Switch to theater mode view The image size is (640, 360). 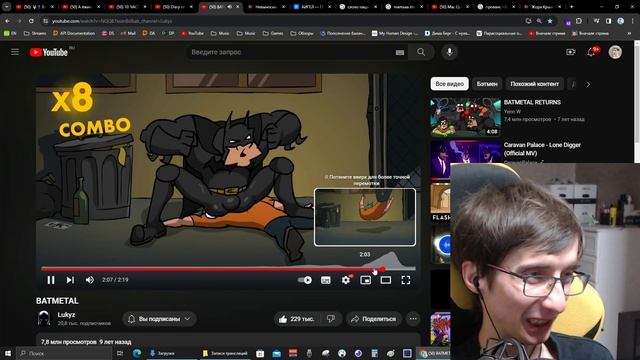pyautogui.click(x=386, y=280)
